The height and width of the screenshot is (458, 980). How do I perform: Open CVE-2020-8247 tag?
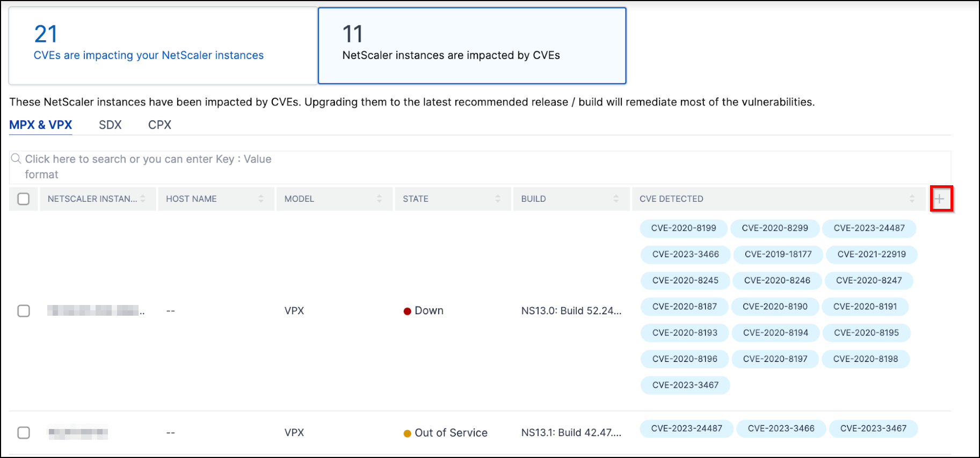(869, 281)
